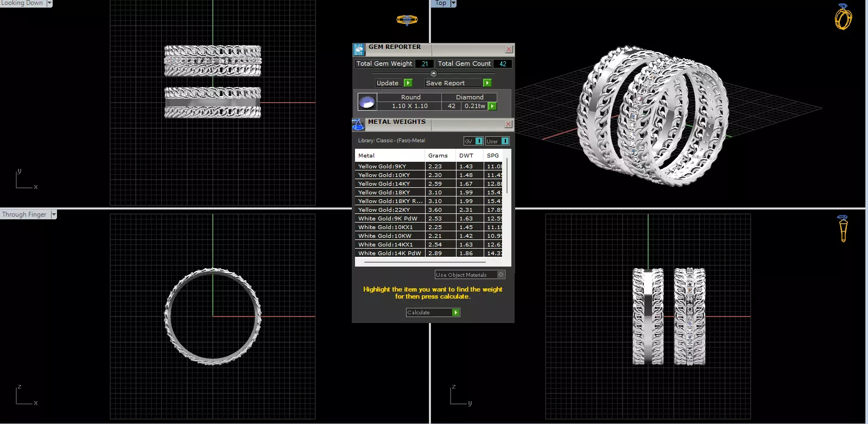The height and width of the screenshot is (424, 868).
Task: Click the Looking Down viewport label
Action: point(22,3)
